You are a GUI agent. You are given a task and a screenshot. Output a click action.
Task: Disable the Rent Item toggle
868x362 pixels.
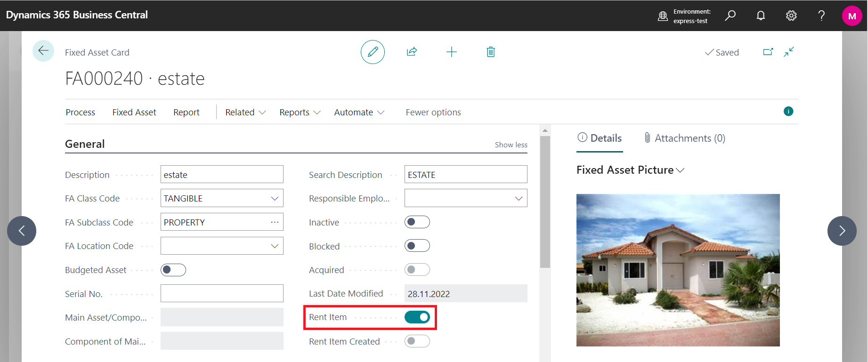pos(417,317)
